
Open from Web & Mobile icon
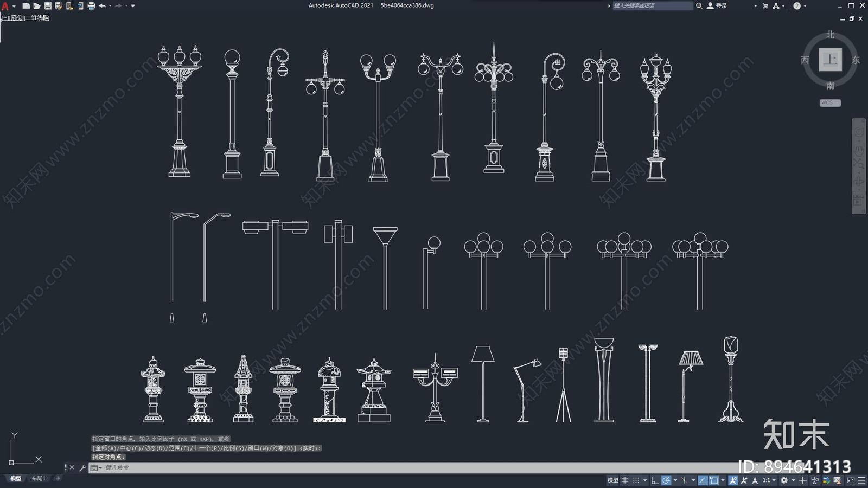[69, 6]
